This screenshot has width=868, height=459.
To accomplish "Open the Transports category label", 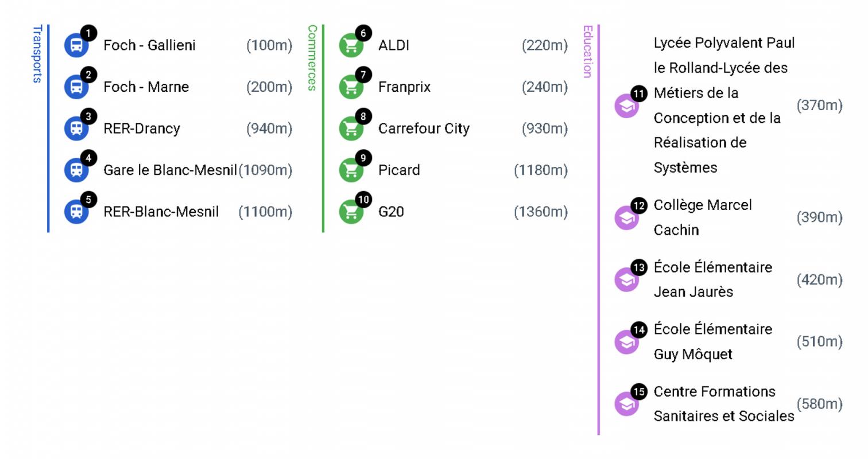I will pos(37,54).
